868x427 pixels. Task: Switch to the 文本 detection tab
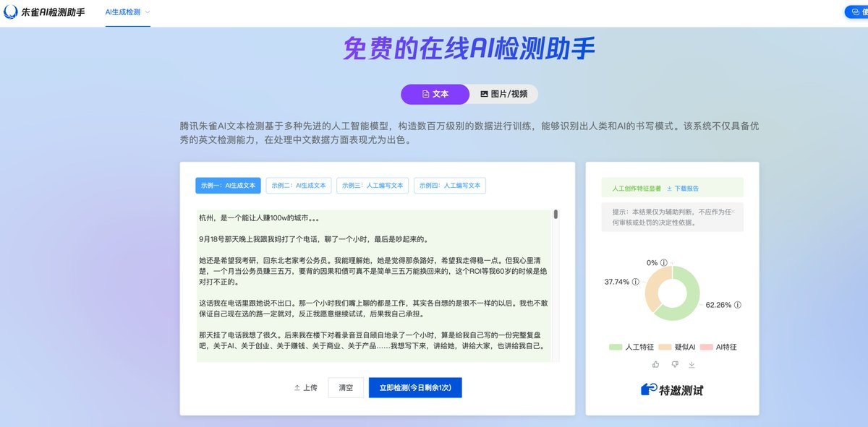tap(435, 94)
